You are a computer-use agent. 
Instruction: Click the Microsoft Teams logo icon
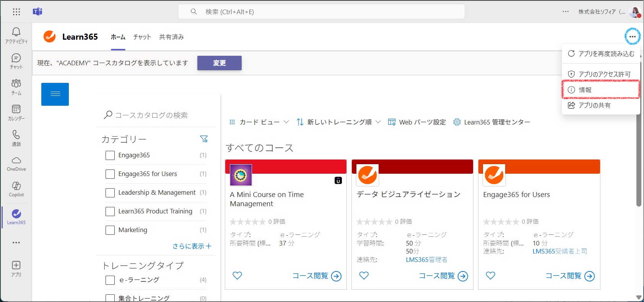(37, 11)
